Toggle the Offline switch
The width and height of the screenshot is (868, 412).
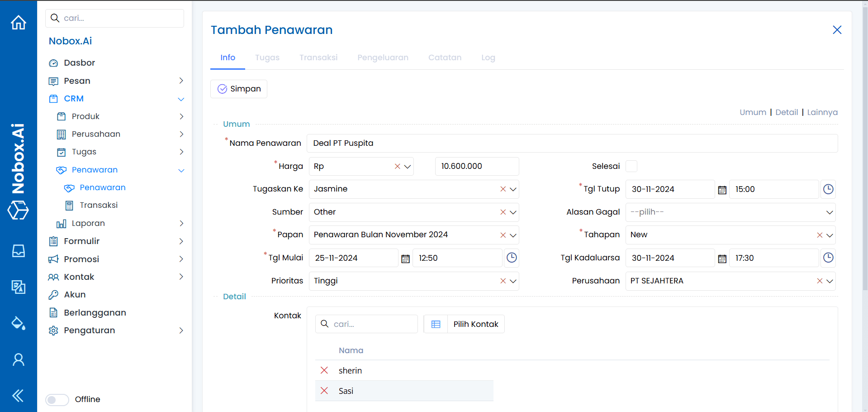click(57, 400)
